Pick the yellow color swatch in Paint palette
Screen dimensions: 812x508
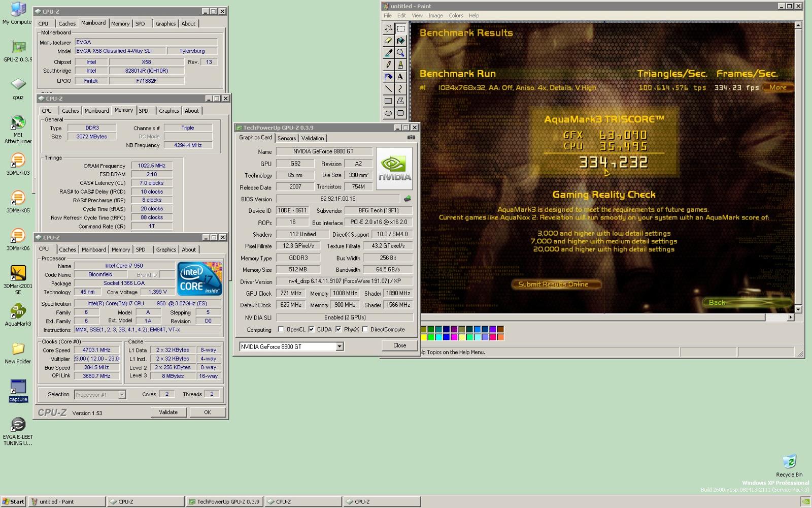424,337
